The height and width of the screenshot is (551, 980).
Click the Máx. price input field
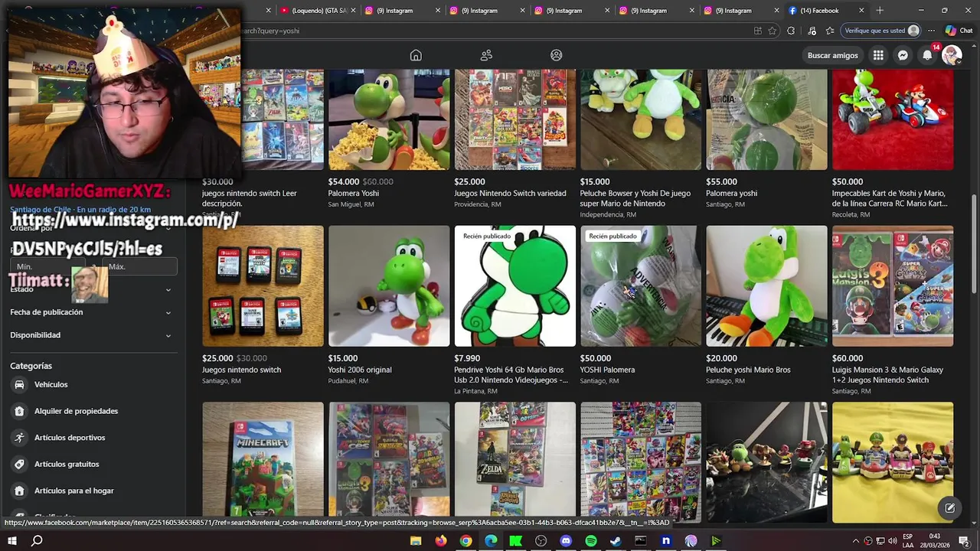tap(140, 266)
